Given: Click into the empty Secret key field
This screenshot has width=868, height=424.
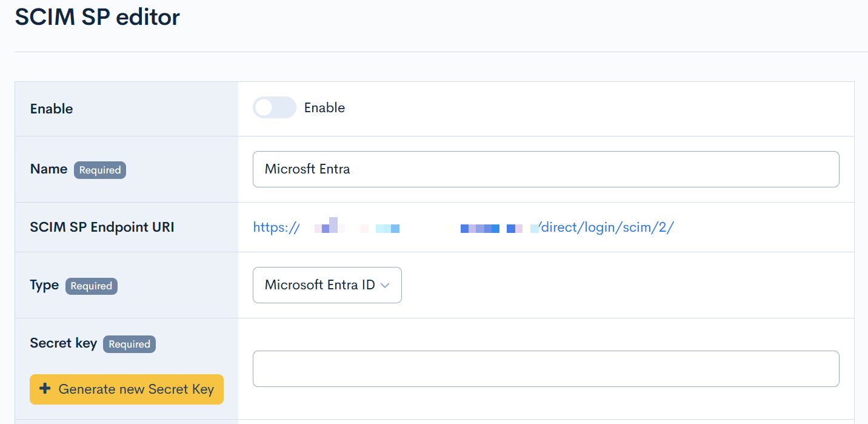Looking at the screenshot, I should pos(546,369).
